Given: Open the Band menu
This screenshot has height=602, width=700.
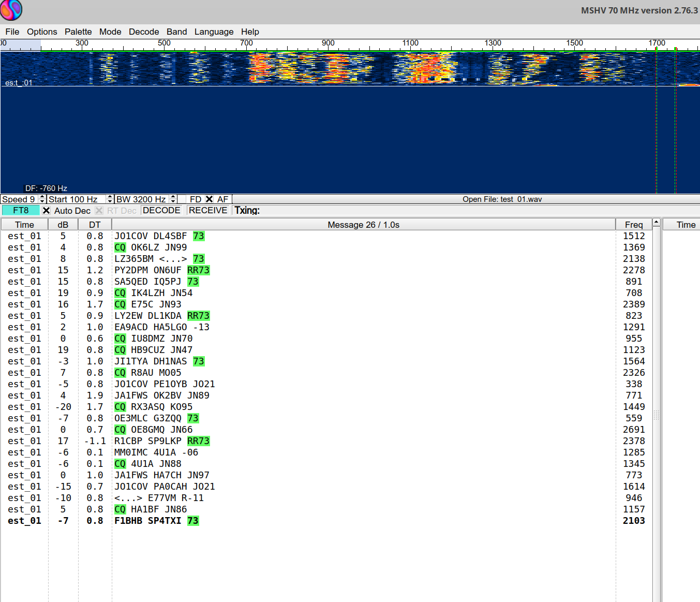Looking at the screenshot, I should pos(176,32).
